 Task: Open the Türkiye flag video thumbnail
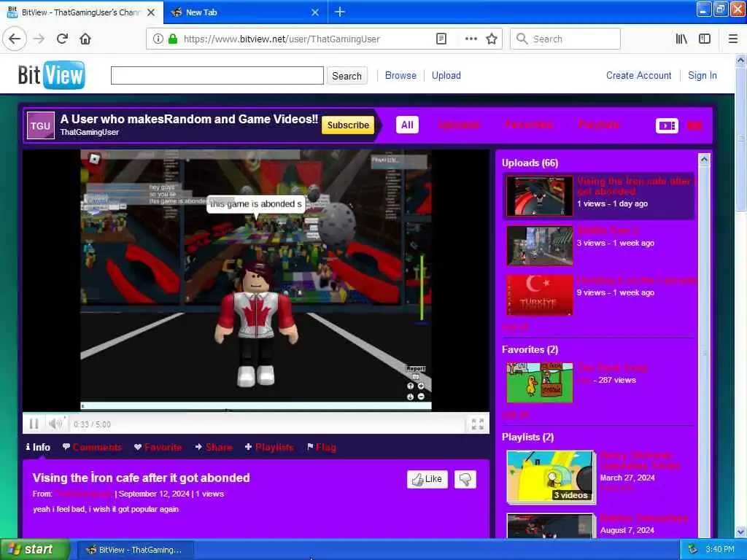540,295
